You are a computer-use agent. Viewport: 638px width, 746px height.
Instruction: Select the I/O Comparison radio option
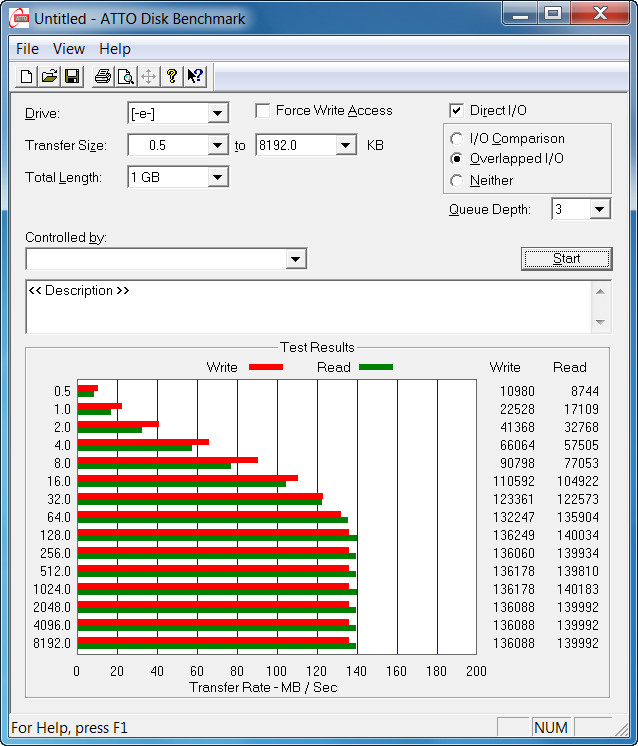click(x=456, y=138)
